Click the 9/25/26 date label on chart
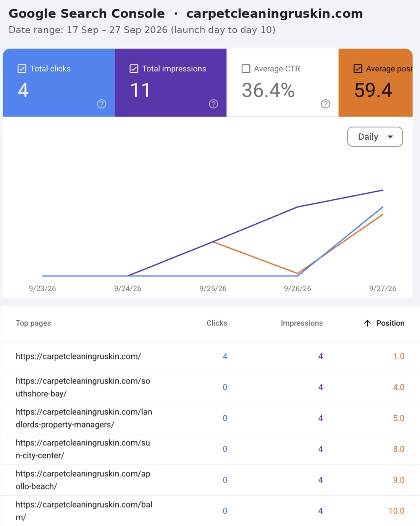 click(x=213, y=289)
